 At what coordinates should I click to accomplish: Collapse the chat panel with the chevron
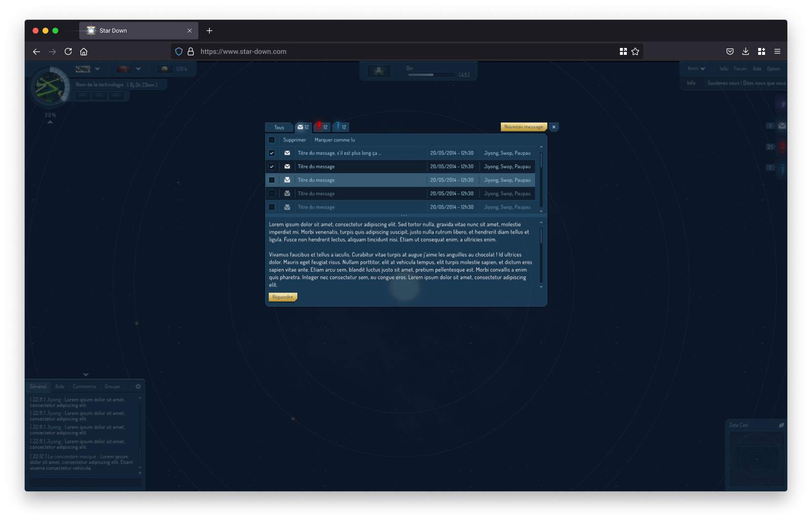pos(85,375)
